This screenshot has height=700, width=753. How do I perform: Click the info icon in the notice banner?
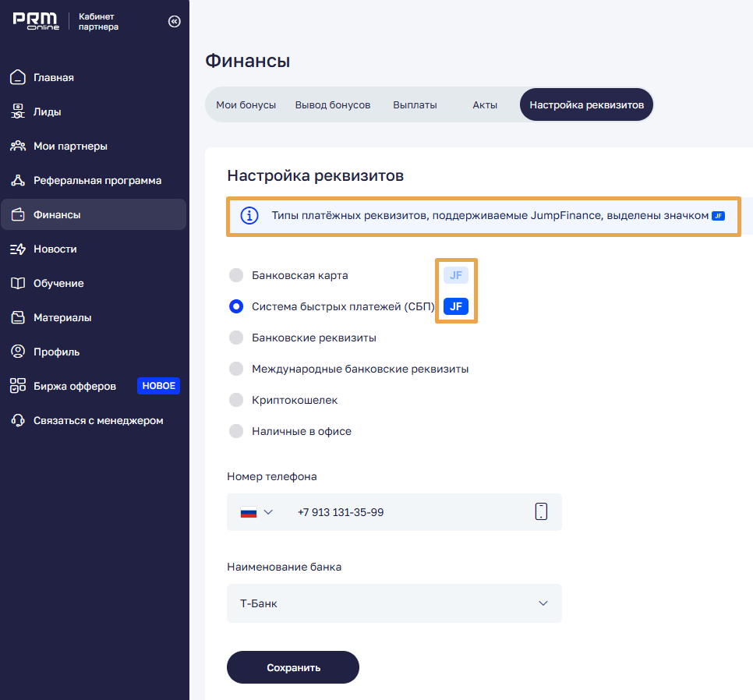[x=249, y=216]
